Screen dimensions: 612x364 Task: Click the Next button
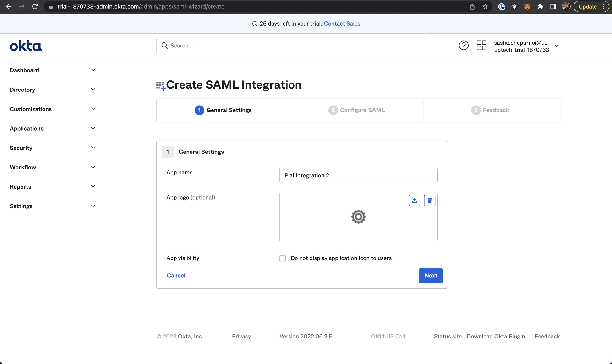431,275
